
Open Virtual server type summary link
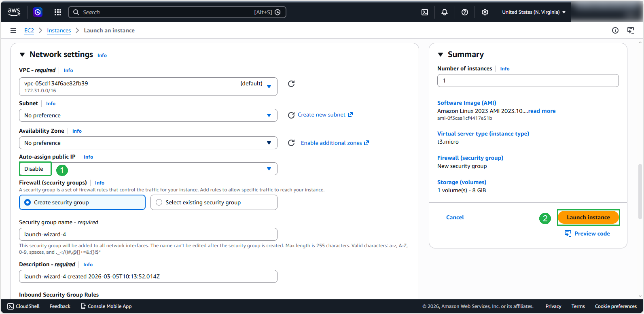click(483, 134)
